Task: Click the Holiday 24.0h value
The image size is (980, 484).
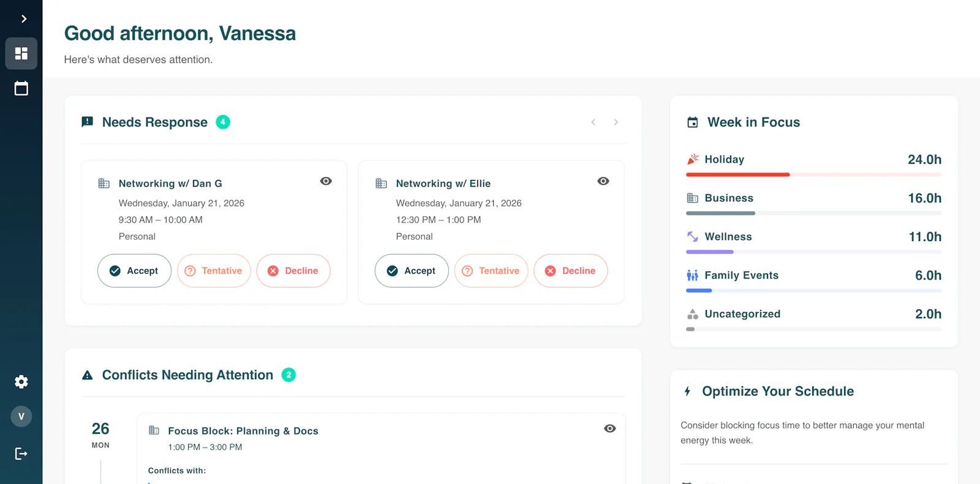Action: click(x=924, y=159)
